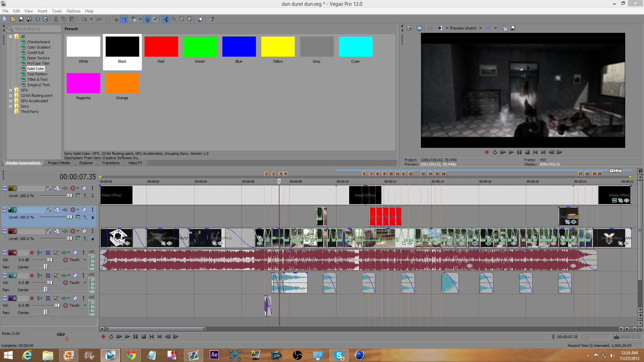This screenshot has width=644, height=362.
Task: Click the Render As toolbar icon
Action: [37, 19]
